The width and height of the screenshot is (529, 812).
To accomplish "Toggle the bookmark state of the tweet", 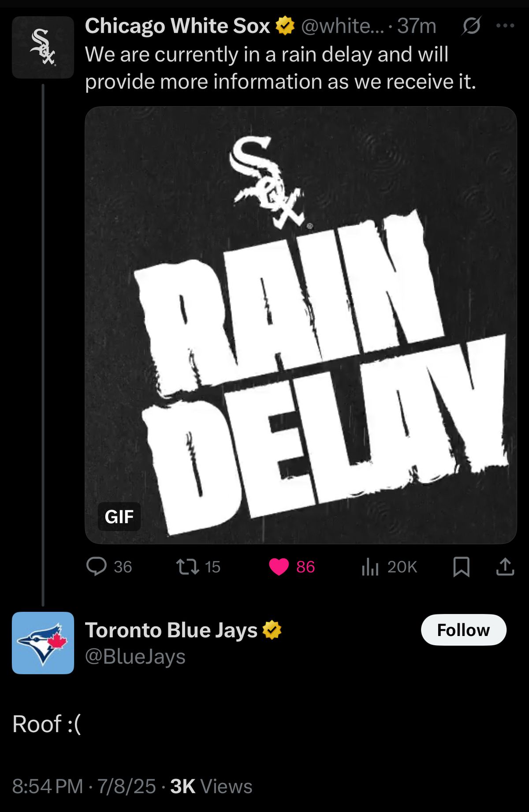I will click(462, 568).
